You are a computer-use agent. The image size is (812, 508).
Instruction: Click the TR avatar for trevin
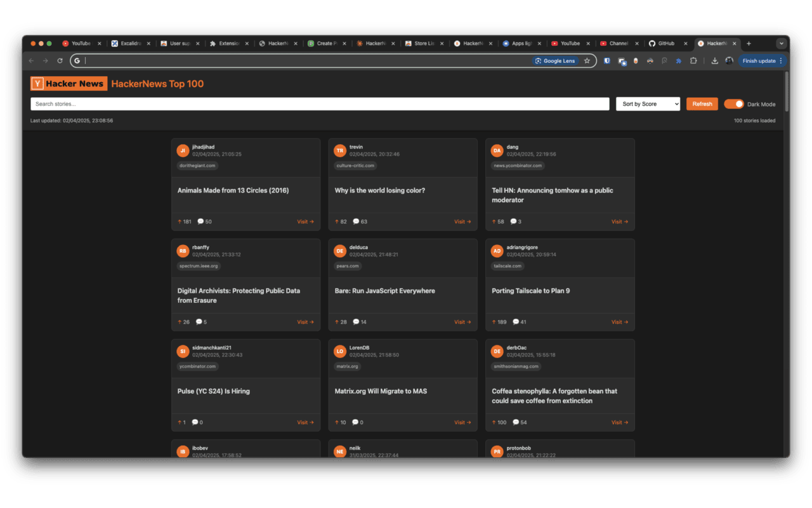point(340,150)
